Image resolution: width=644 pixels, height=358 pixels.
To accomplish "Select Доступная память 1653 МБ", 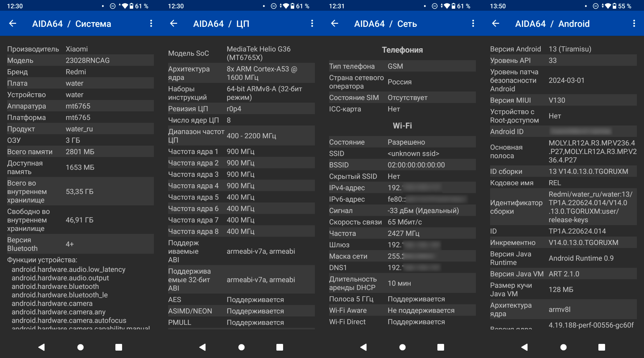I will click(x=80, y=167).
